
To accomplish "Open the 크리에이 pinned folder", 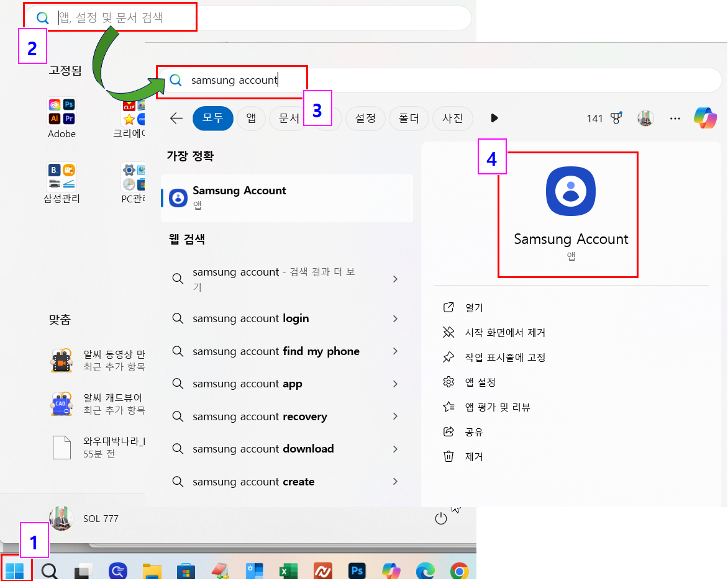I will pyautogui.click(x=130, y=118).
